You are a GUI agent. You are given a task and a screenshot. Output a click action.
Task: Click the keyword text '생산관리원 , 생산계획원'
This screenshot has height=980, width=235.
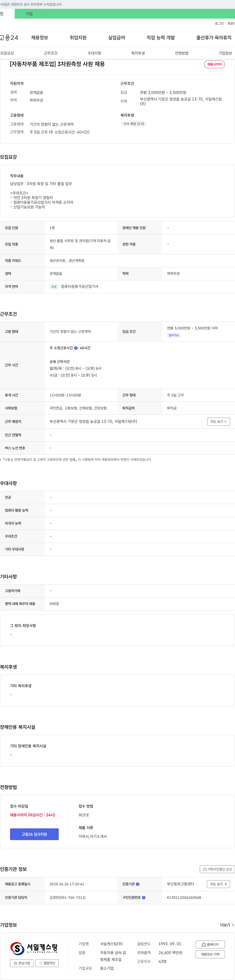[67, 261]
